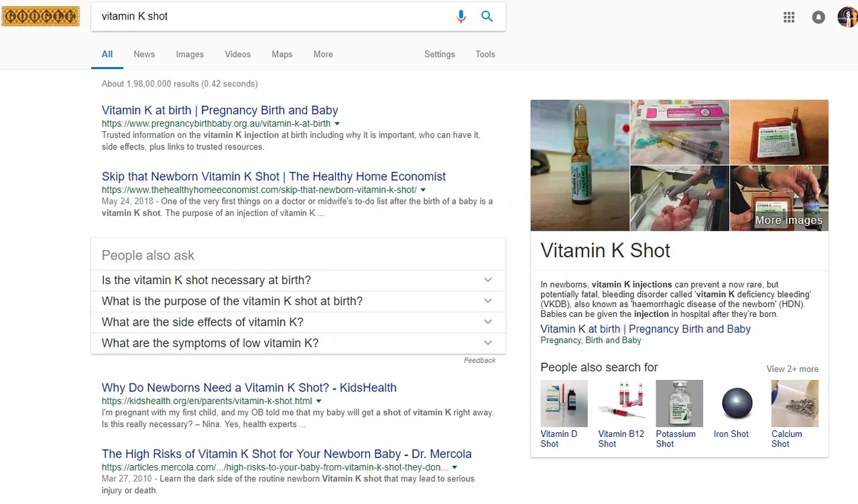Viewport: 858px width, 504px height.
Task: Expand 'What is the purpose of the vitamin K shot'
Action: pyautogui.click(x=298, y=302)
